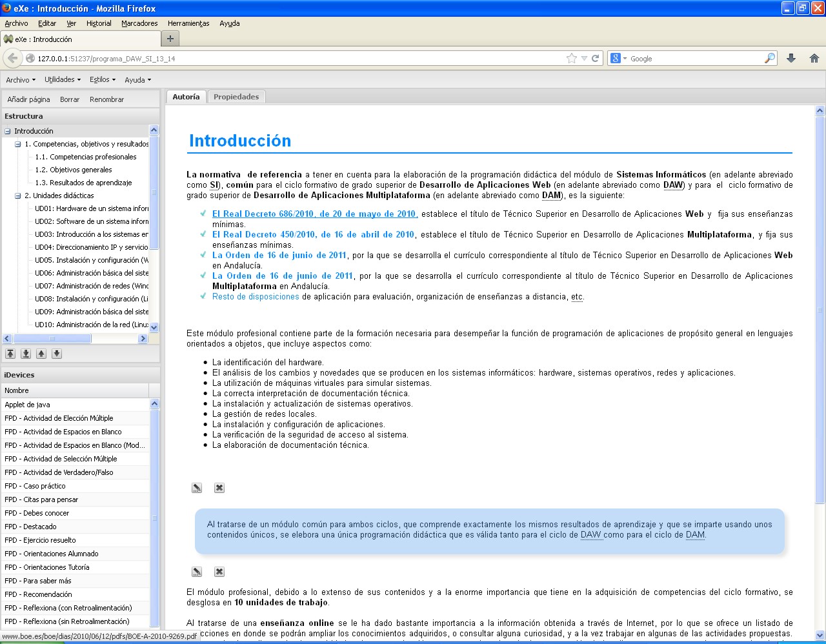Bookmark this page with the star icon
Screen dimensions: 826x644
point(572,58)
